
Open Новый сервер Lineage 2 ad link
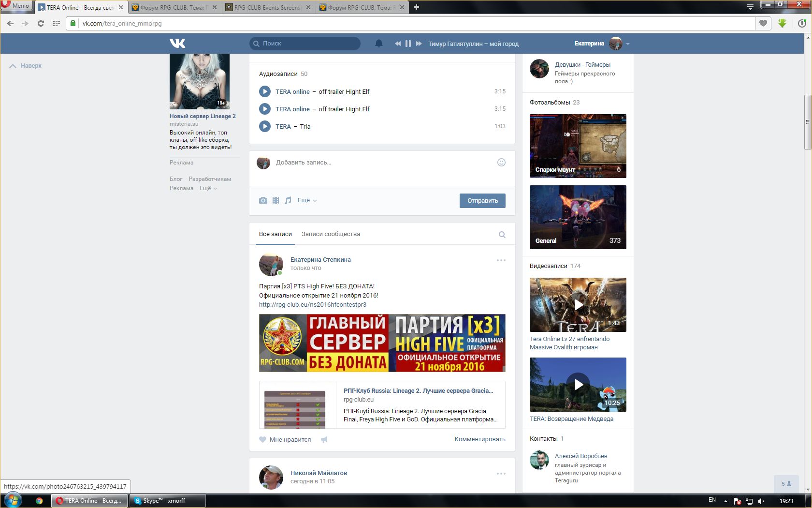coord(203,116)
